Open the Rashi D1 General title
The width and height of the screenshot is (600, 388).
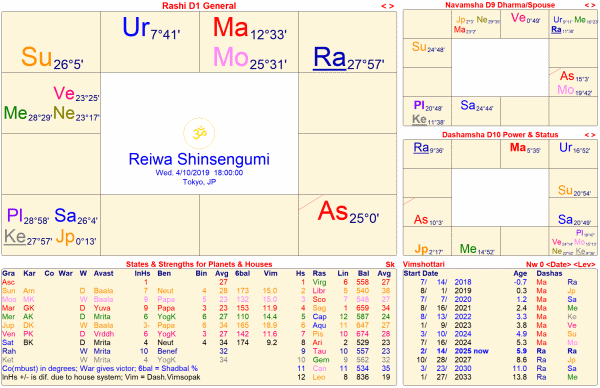pos(199,6)
